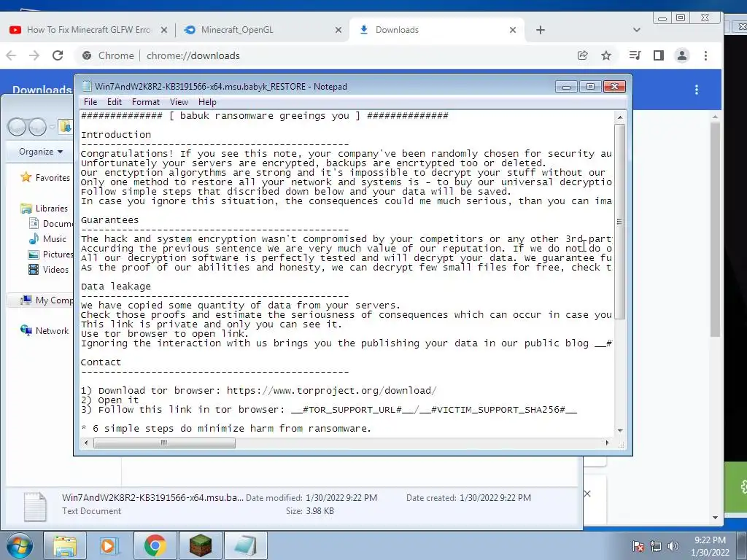Toggle the Chrome side panel icon
The width and height of the screenshot is (747, 560).
pos(659,55)
